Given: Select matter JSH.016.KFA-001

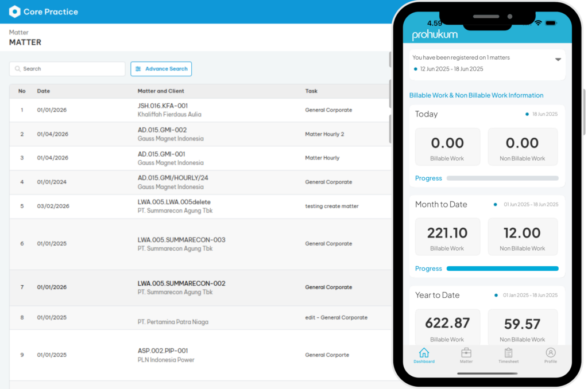Looking at the screenshot, I should point(163,106).
